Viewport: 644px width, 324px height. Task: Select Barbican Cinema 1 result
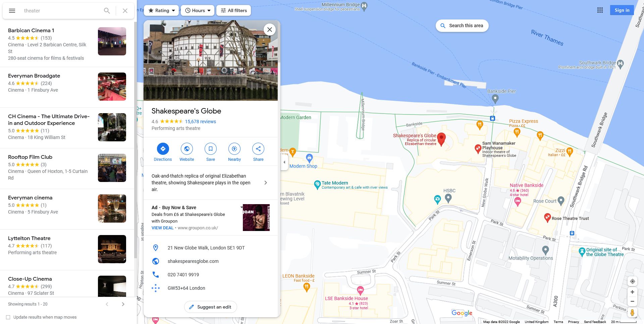67,44
